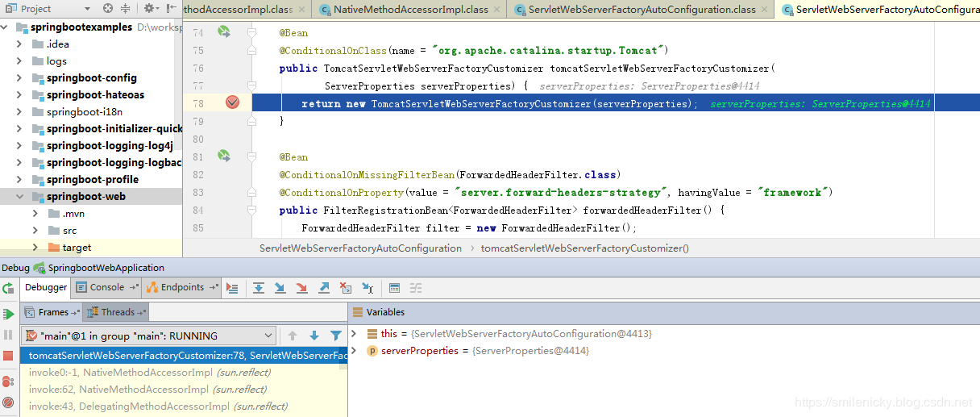The height and width of the screenshot is (417, 980).
Task: Select the Endpoints tab
Action: [x=182, y=287]
